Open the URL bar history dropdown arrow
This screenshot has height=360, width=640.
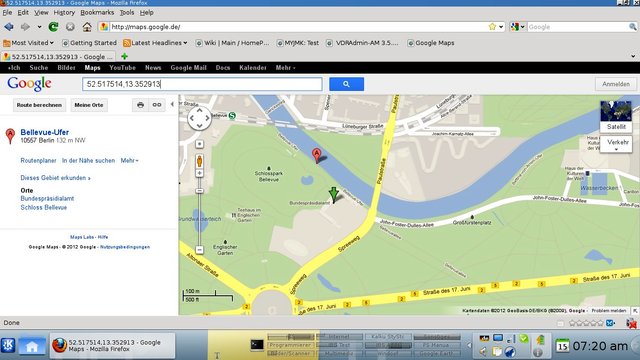pos(501,27)
